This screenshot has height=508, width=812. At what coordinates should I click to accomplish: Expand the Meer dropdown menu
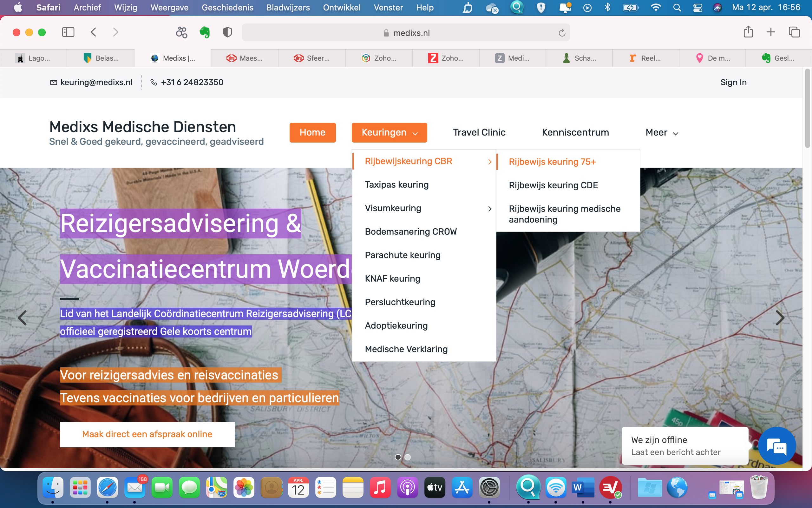tap(662, 133)
